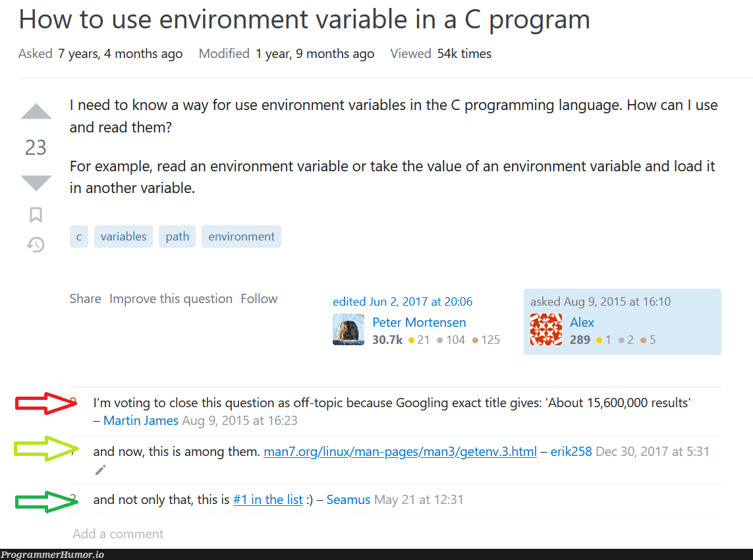Open Peter Mortensen's profile avatar
The width and height of the screenshot is (753, 560).
pyautogui.click(x=348, y=329)
